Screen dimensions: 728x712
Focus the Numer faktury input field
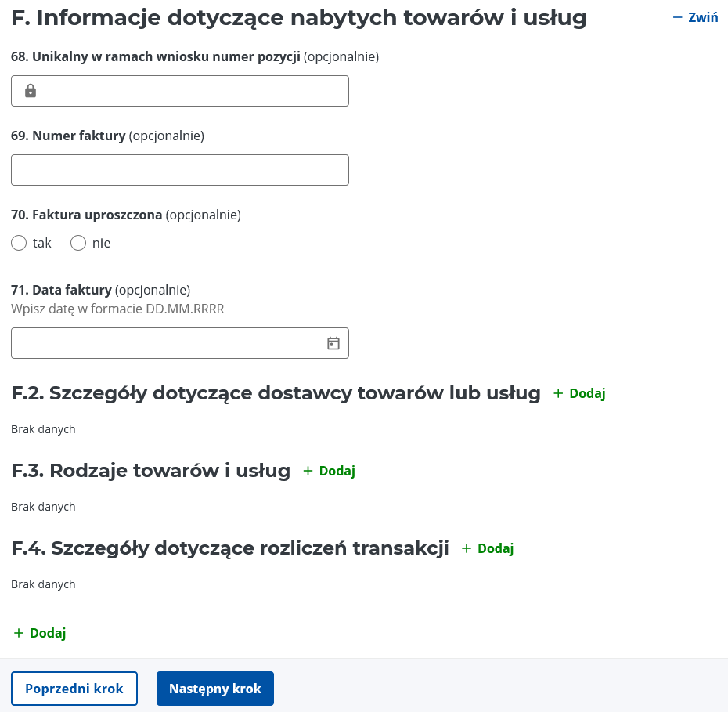click(x=180, y=170)
